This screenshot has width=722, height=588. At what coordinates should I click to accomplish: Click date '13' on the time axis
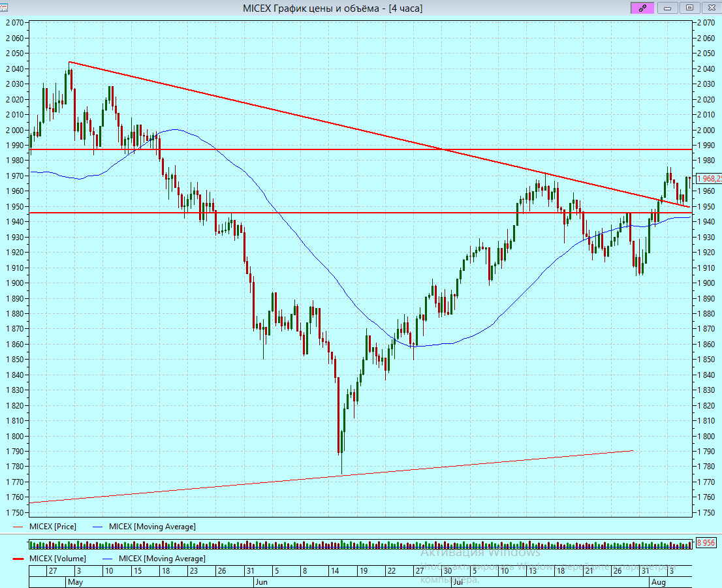tap(532, 571)
